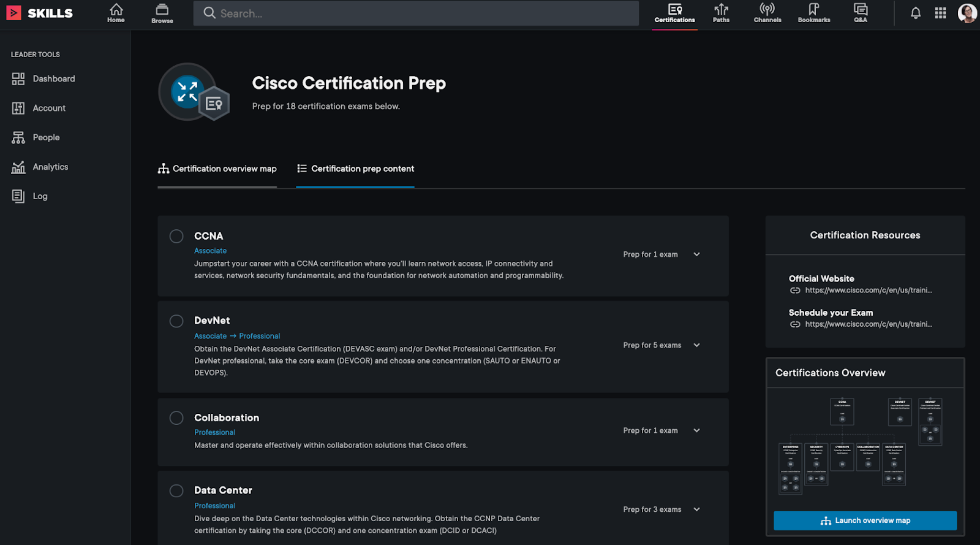980x545 pixels.
Task: Open the Certifications Overview map thumbnail
Action: pyautogui.click(x=865, y=446)
